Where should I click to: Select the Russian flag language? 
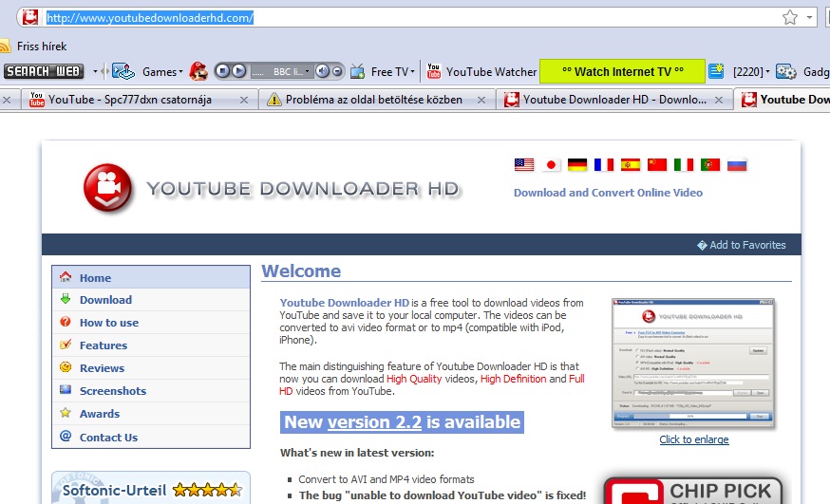click(737, 164)
